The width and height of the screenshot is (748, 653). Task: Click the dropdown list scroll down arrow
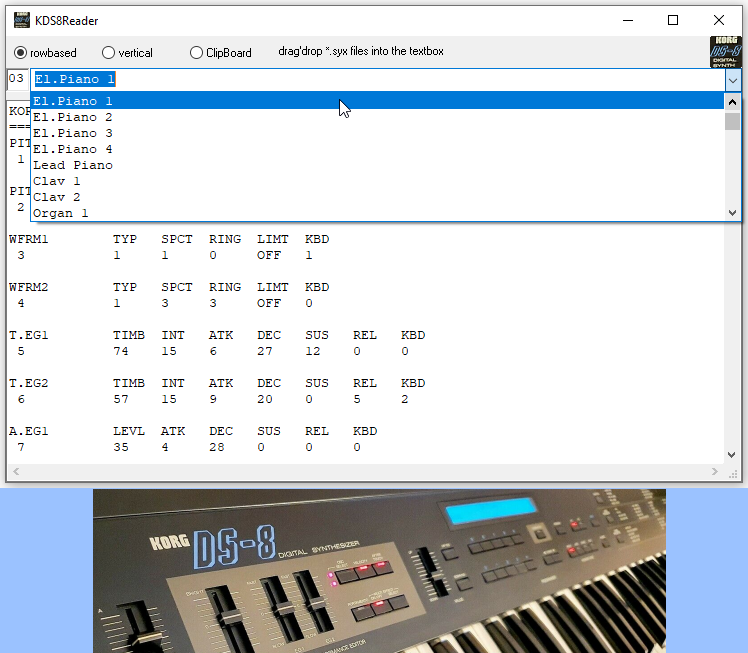coord(732,213)
